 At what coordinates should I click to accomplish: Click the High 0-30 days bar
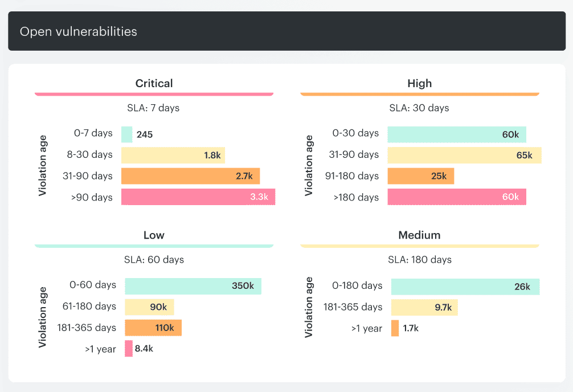pos(457,134)
